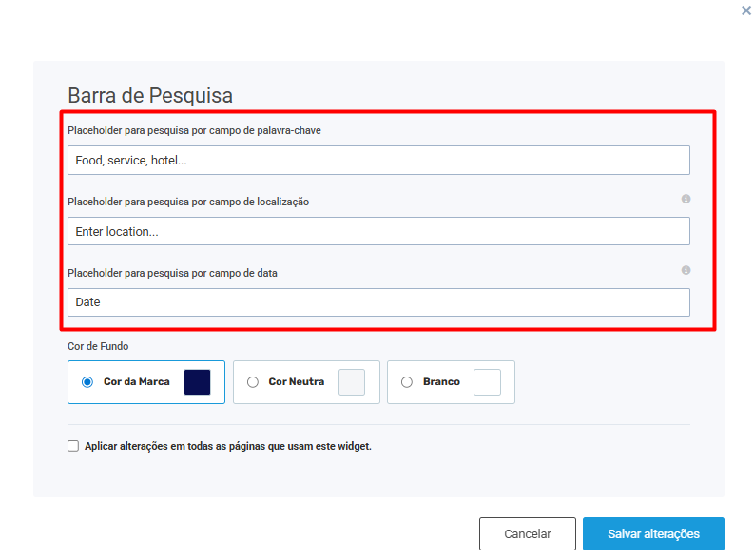Click info icon beside date placeholder label
This screenshot has width=754, height=560.
tap(686, 270)
